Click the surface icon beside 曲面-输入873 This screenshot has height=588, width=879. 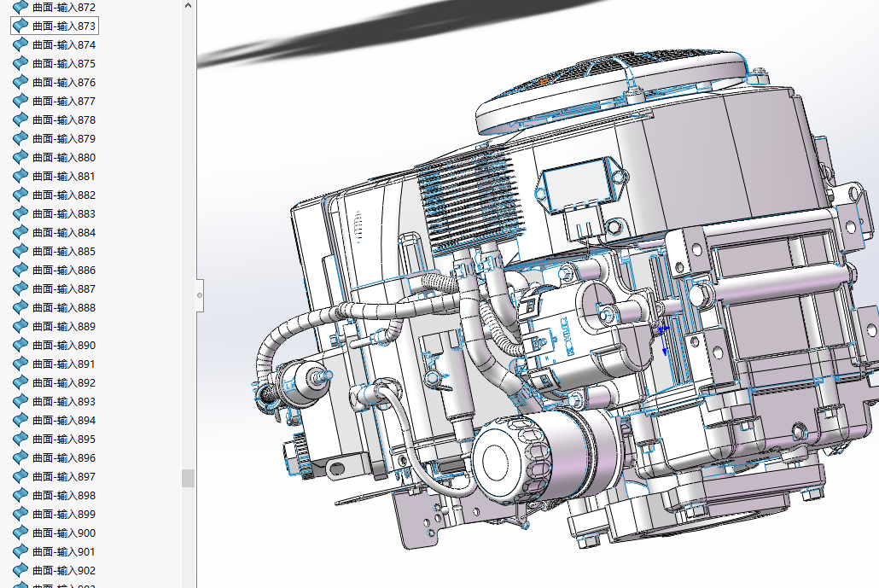(20, 26)
